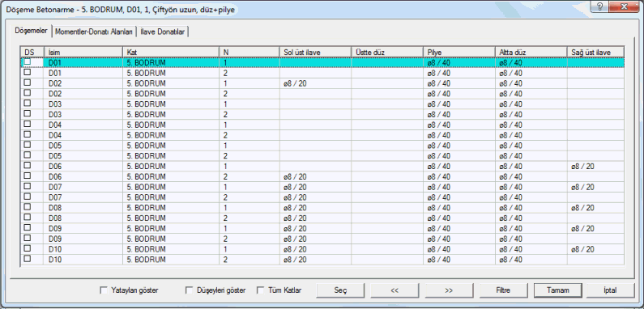Select Sağ üst ilave ø8 / 20 of D06 row 1
This screenshot has width=644, height=309.
pyautogui.click(x=595, y=167)
